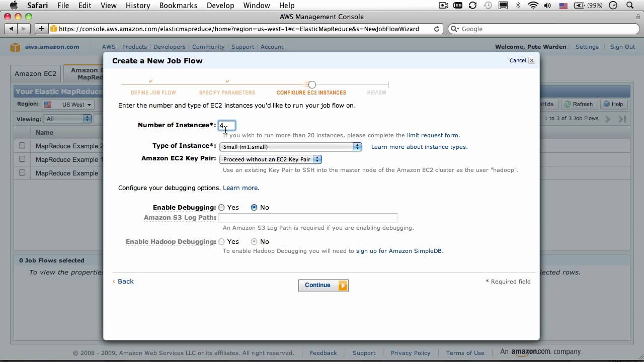This screenshot has height=362, width=644.
Task: Click the Settings link
Action: (x=587, y=47)
